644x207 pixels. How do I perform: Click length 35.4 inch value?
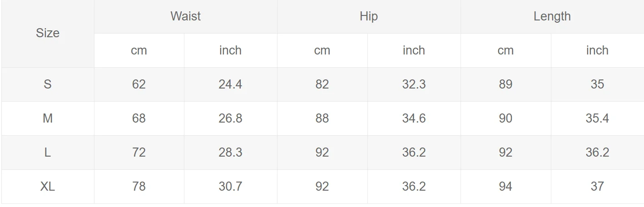point(598,118)
